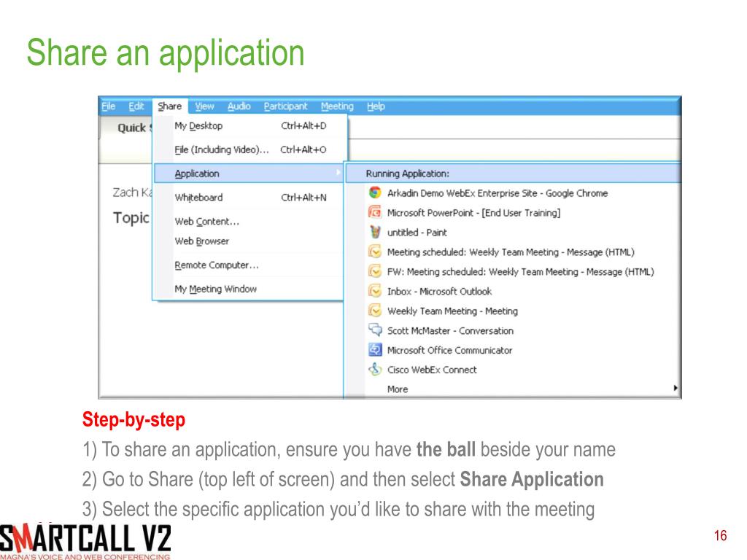Expand the Application submenu
Image resolution: width=747 pixels, height=560 pixels.
pyautogui.click(x=249, y=174)
